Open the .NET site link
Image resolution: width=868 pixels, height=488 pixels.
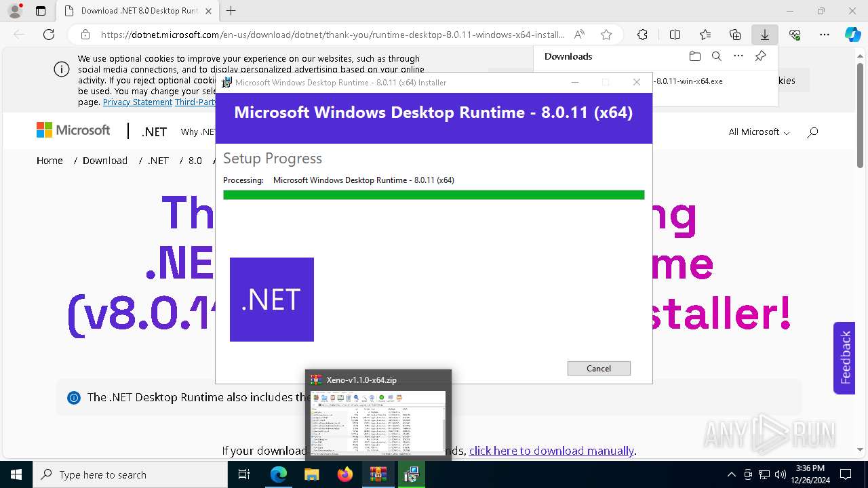(154, 132)
